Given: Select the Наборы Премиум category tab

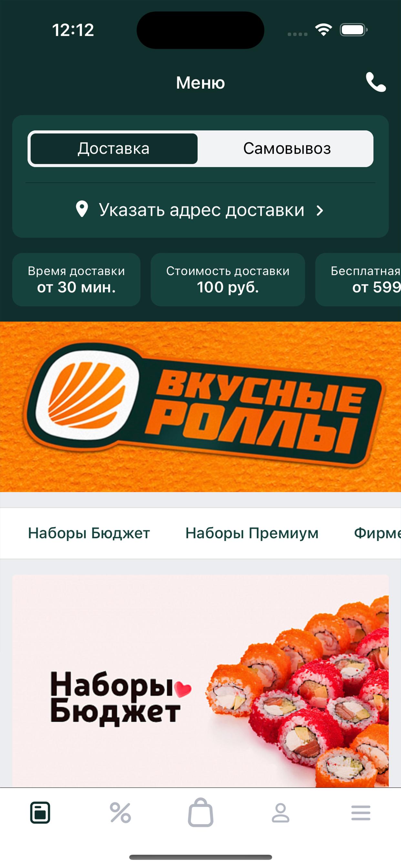Looking at the screenshot, I should pos(252,533).
